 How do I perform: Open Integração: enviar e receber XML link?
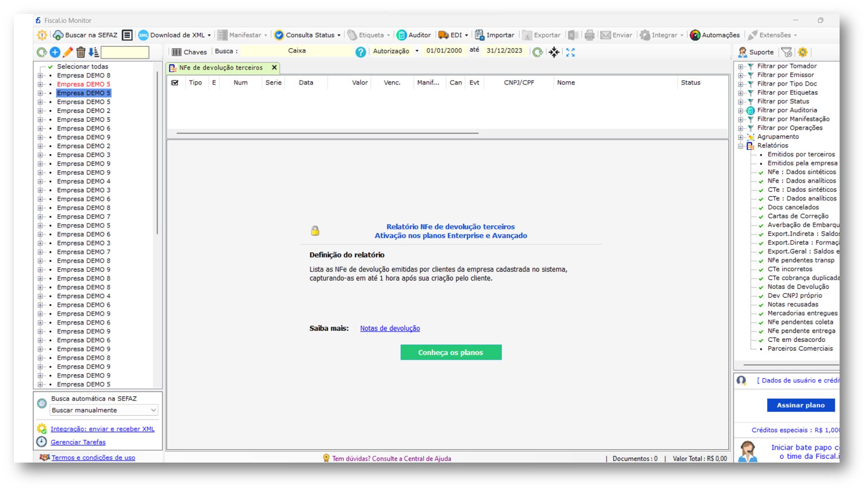click(x=102, y=429)
